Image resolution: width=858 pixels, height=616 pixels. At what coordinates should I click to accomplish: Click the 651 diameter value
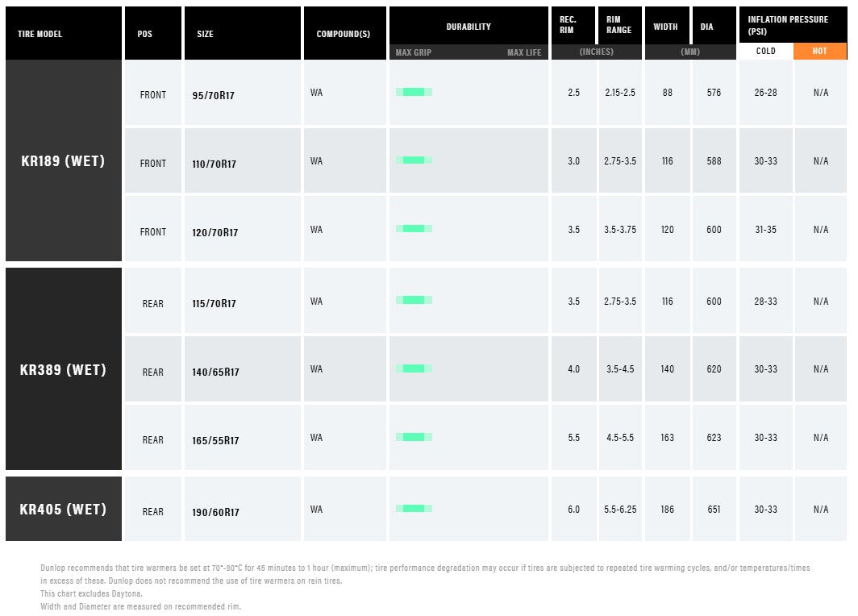click(x=714, y=510)
